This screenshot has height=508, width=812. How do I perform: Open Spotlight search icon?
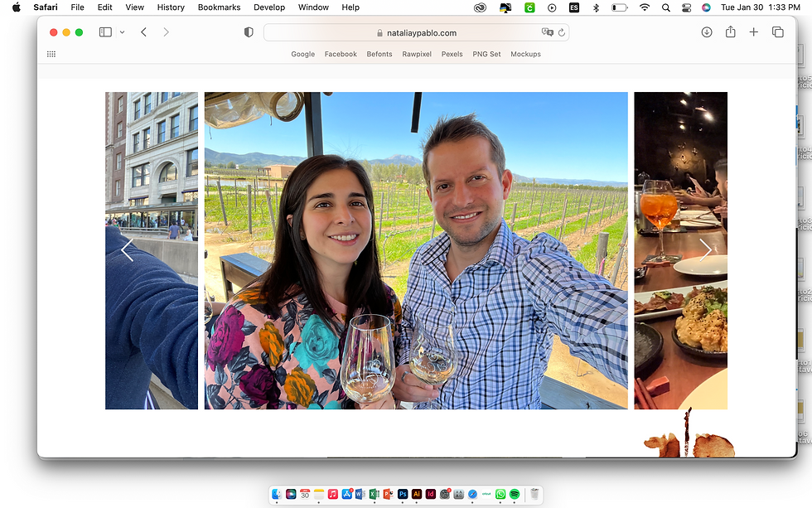[x=666, y=7]
